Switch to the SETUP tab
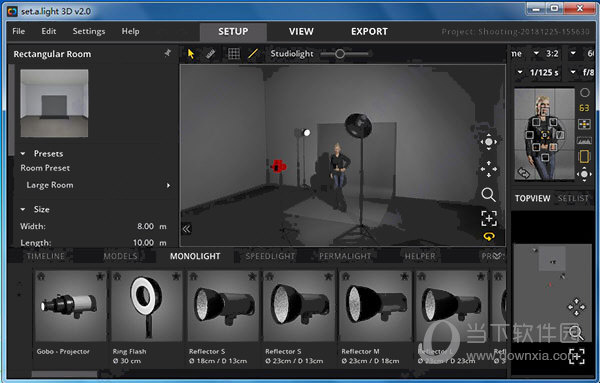The width and height of the screenshot is (600, 383). [233, 32]
